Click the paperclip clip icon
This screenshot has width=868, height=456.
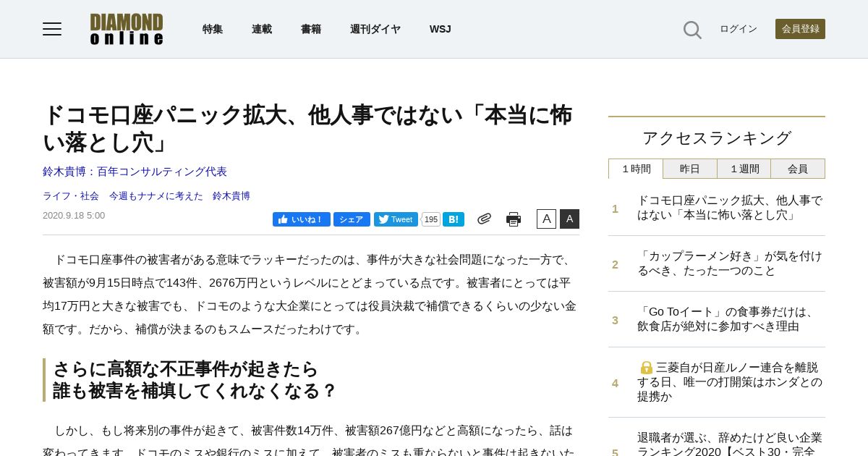[x=484, y=219]
